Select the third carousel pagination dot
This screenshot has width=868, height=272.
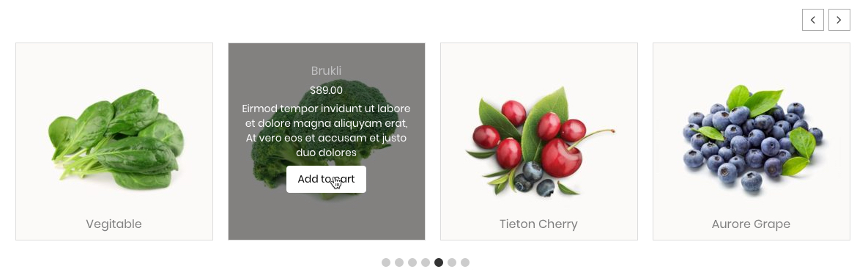412,262
